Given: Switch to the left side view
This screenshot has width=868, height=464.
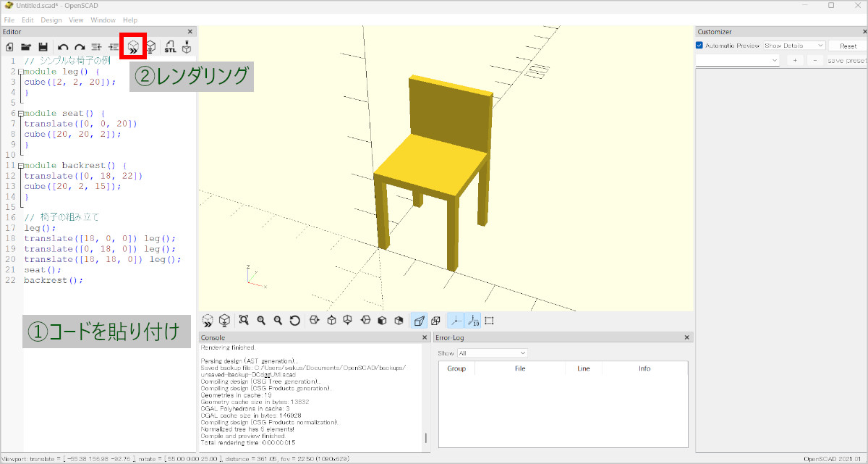Looking at the screenshot, I should [365, 321].
